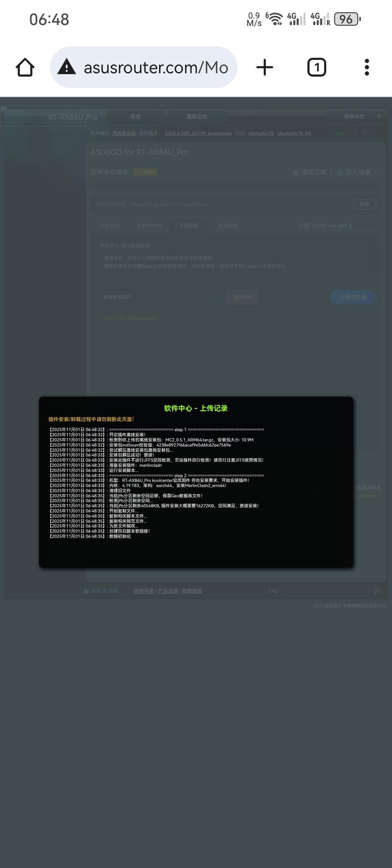
Task: Click the 上传并安装 button
Action: (x=352, y=297)
